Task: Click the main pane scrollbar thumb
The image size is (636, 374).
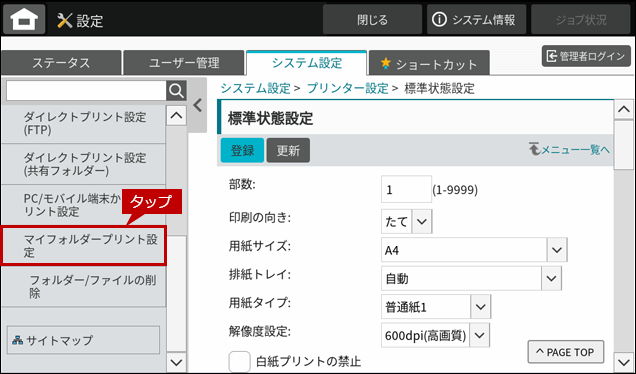Action: (x=623, y=145)
